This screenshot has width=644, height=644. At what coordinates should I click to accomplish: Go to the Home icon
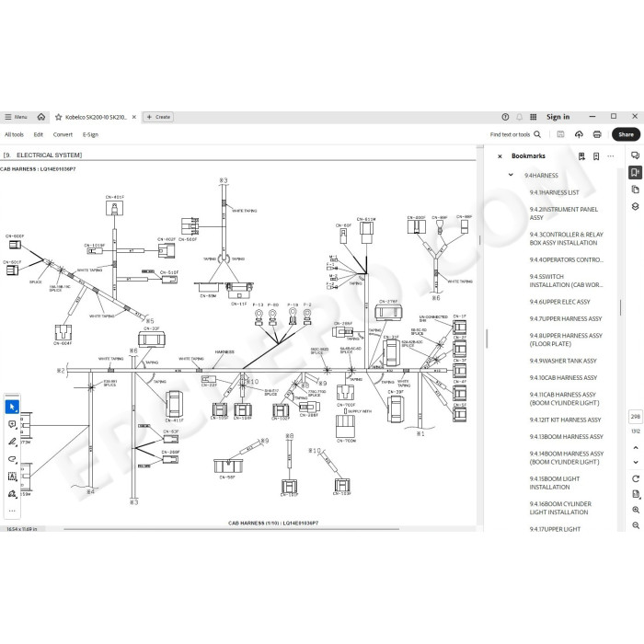pos(41,117)
